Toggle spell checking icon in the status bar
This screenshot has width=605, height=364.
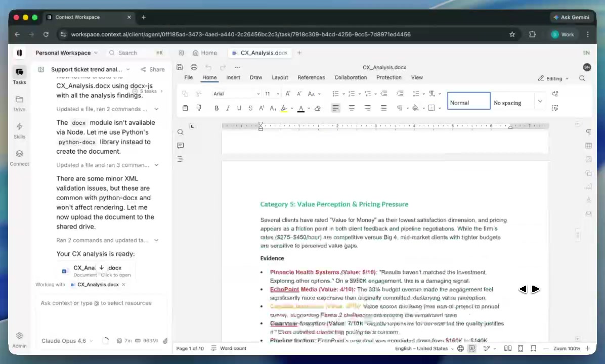coord(472,348)
